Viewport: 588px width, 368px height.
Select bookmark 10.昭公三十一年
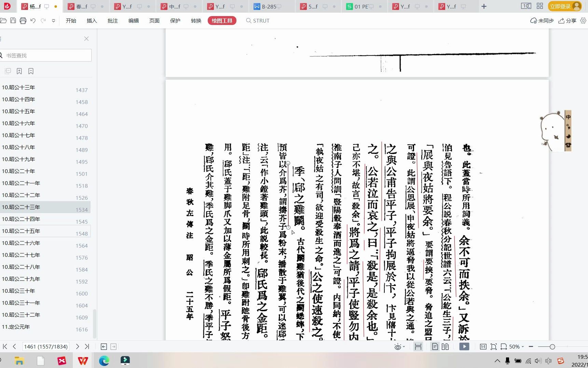coord(45,303)
